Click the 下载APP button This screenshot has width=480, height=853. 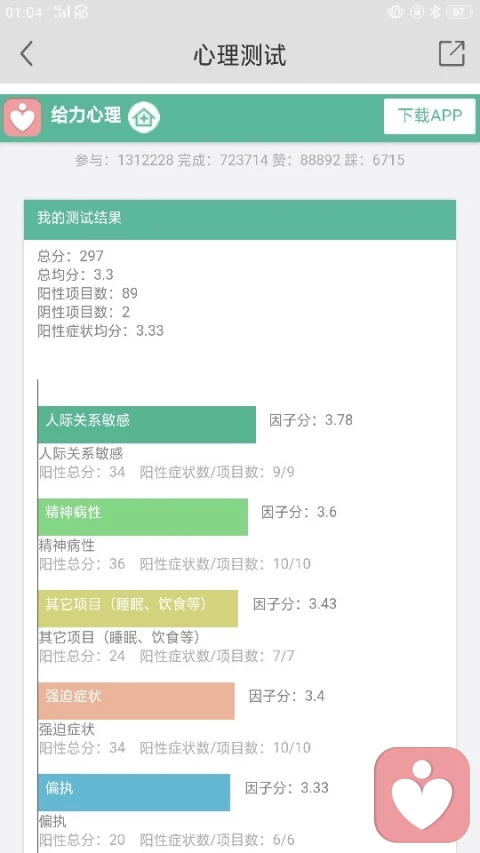click(x=429, y=116)
